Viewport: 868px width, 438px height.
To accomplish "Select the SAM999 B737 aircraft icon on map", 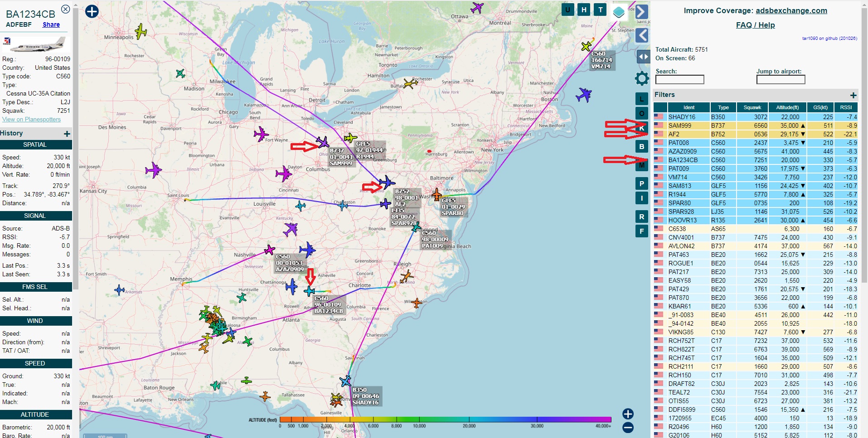I will pos(323,142).
